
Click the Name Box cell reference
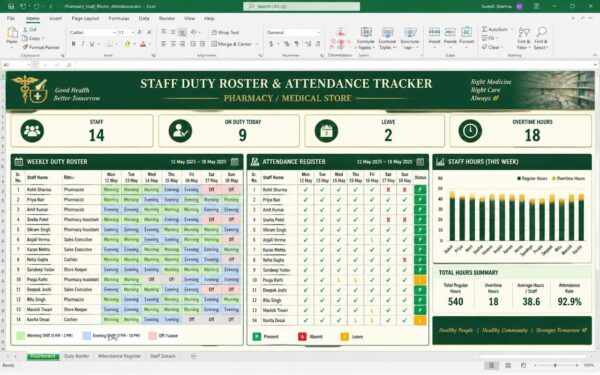pos(15,65)
